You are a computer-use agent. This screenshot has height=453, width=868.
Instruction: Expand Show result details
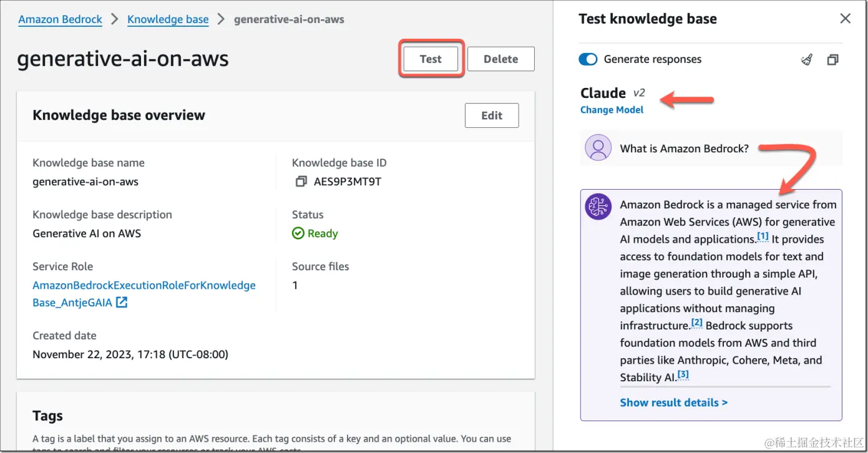[x=673, y=402]
